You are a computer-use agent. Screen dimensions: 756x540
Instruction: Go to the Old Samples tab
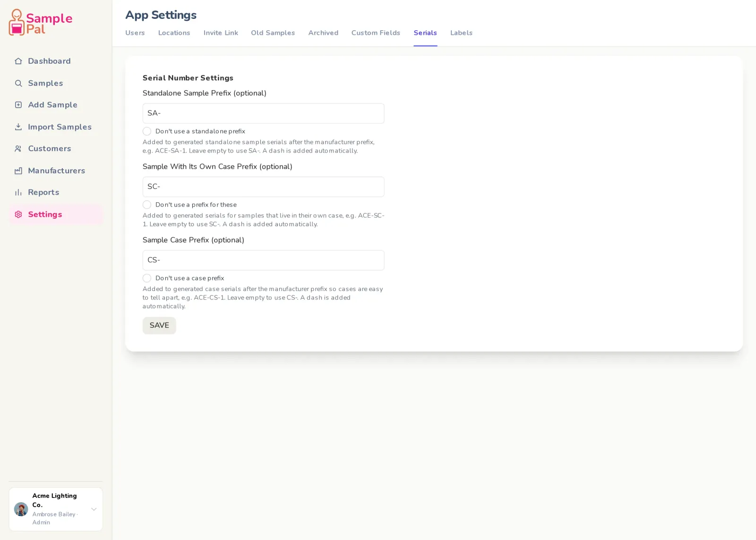[273, 33]
